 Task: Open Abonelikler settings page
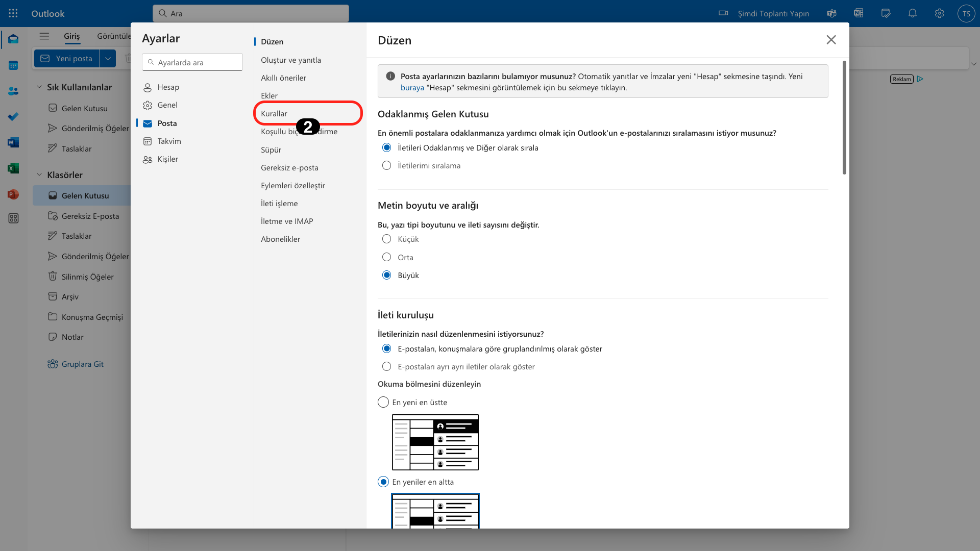point(280,239)
